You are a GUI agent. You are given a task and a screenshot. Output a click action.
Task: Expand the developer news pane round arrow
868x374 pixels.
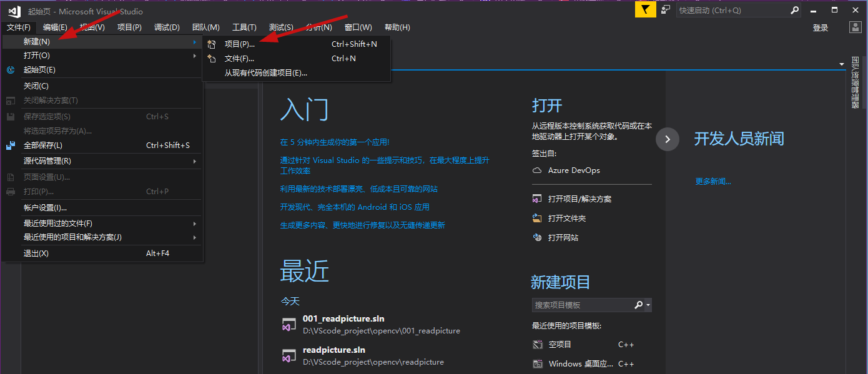667,139
